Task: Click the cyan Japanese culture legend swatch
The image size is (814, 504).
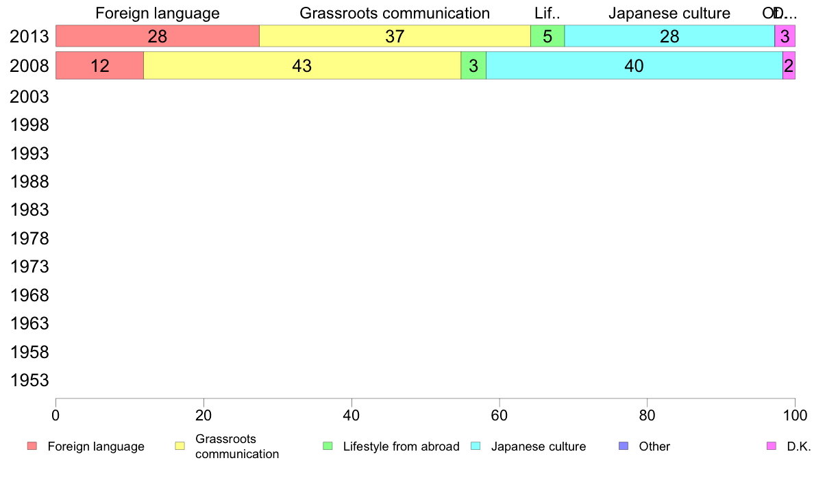Action: [476, 446]
